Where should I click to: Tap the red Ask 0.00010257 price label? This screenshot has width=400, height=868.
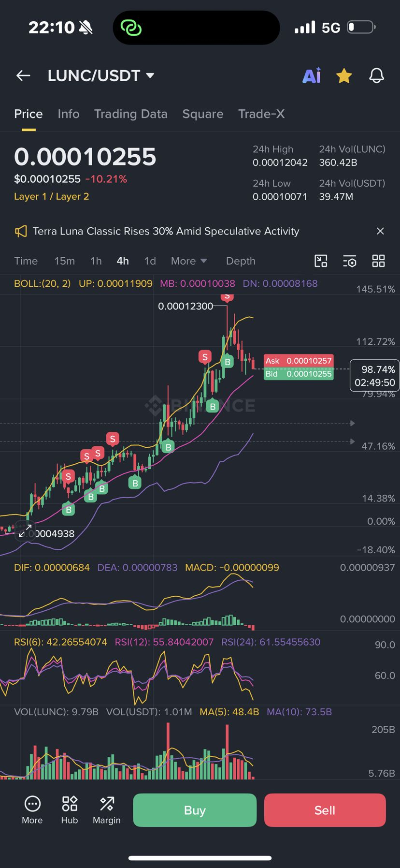pos(299,361)
